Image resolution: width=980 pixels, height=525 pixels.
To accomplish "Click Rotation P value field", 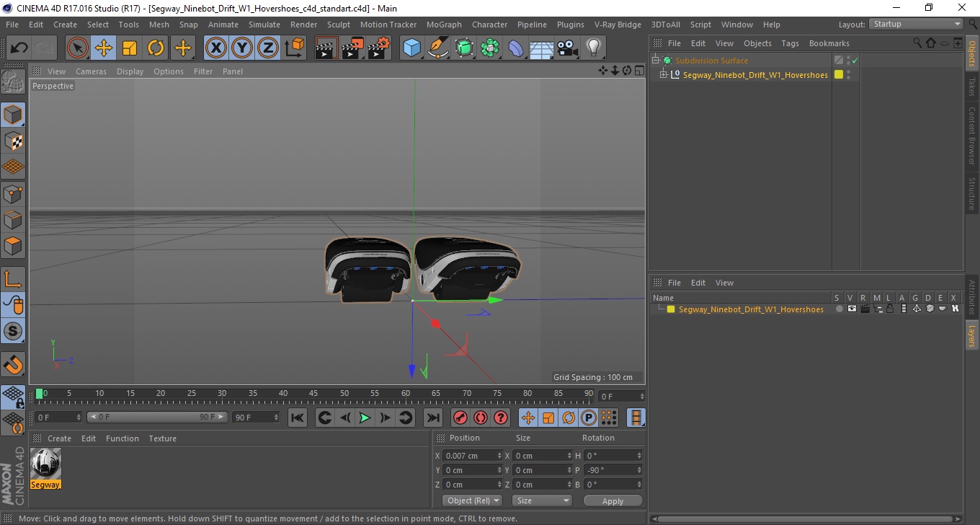I will pyautogui.click(x=613, y=470).
